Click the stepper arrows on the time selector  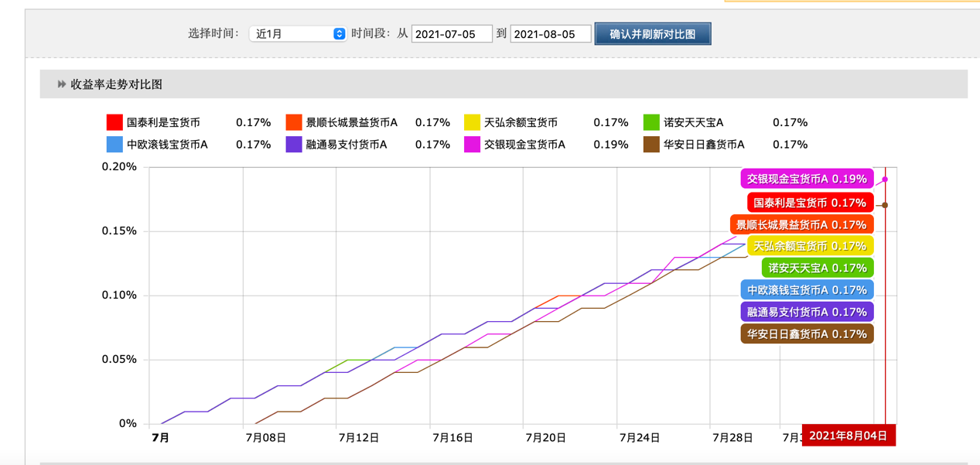tap(339, 33)
